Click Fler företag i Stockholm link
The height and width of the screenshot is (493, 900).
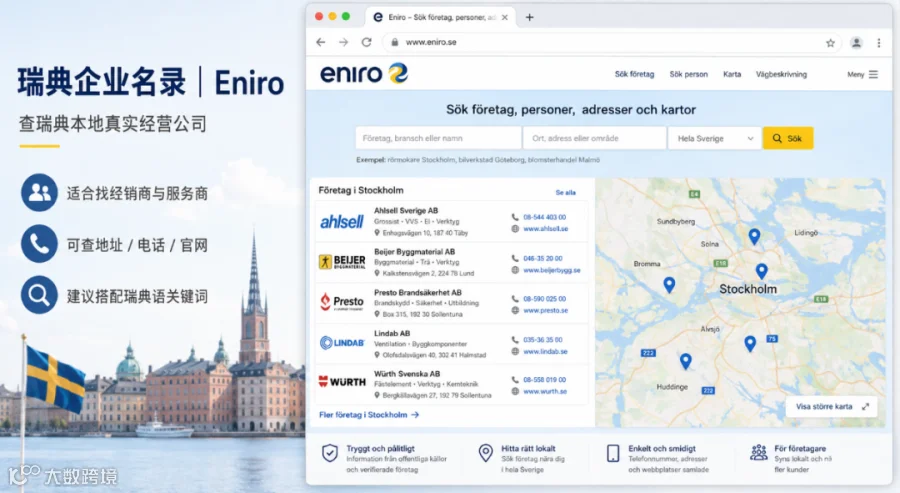click(368, 414)
